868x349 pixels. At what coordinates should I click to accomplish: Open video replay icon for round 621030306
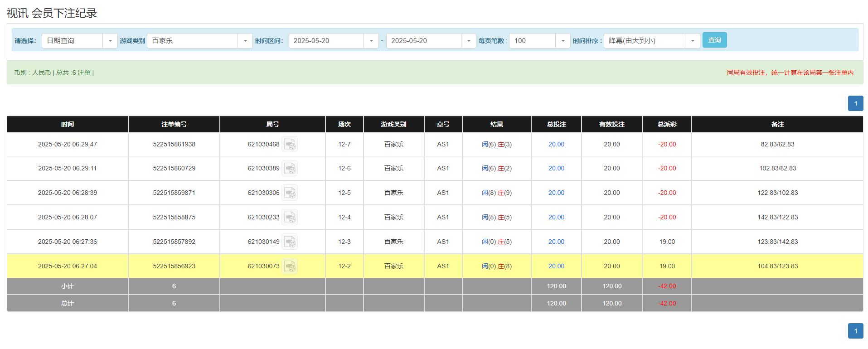(x=290, y=193)
